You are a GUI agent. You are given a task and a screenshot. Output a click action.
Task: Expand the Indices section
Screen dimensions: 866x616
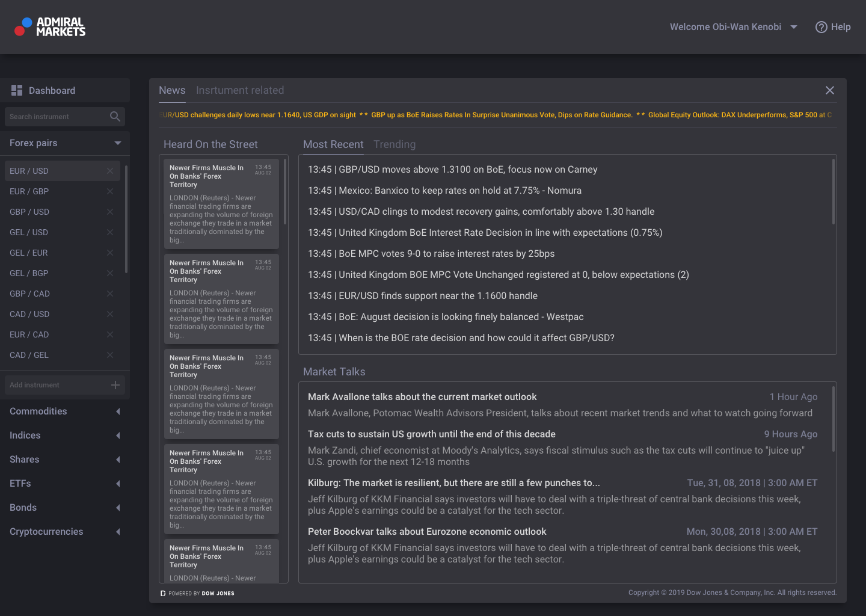tap(118, 436)
